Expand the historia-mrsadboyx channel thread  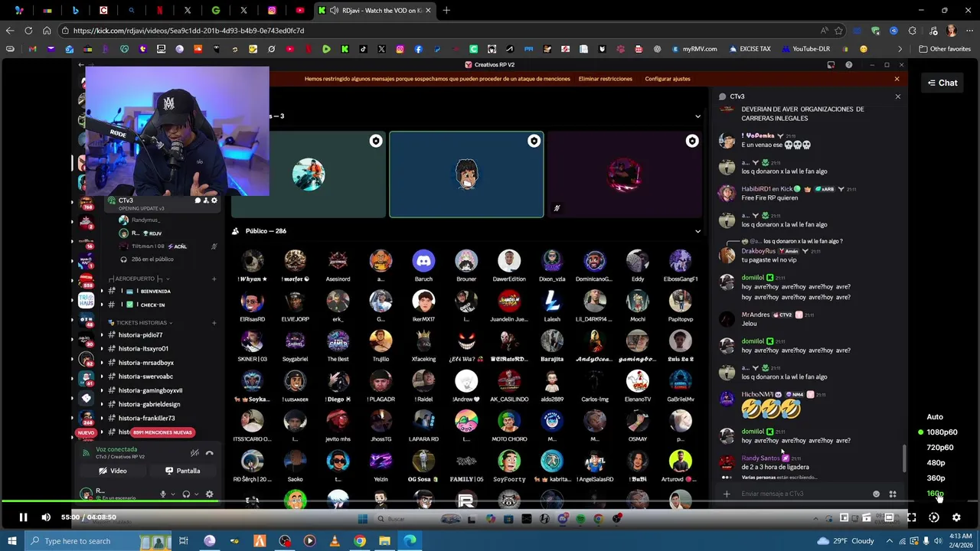102,363
